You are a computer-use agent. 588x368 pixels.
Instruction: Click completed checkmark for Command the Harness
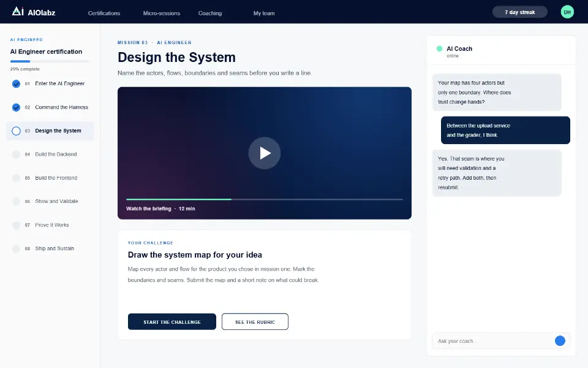(16, 107)
